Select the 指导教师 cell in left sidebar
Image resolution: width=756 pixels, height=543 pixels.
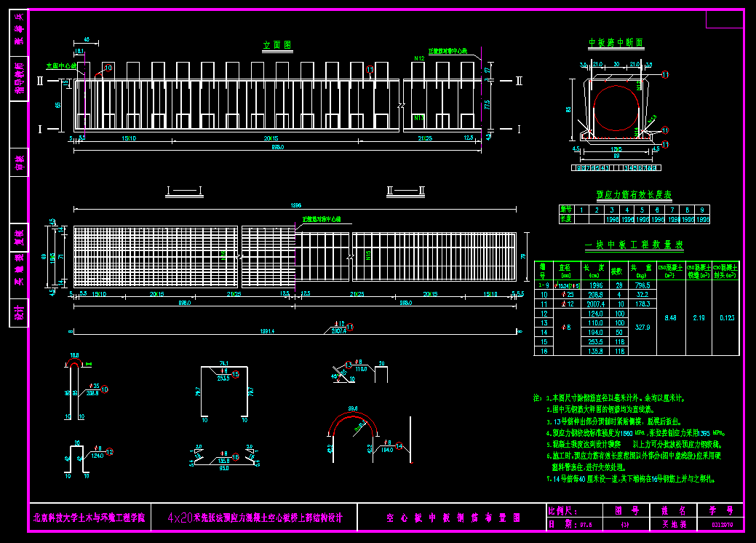click(19, 78)
